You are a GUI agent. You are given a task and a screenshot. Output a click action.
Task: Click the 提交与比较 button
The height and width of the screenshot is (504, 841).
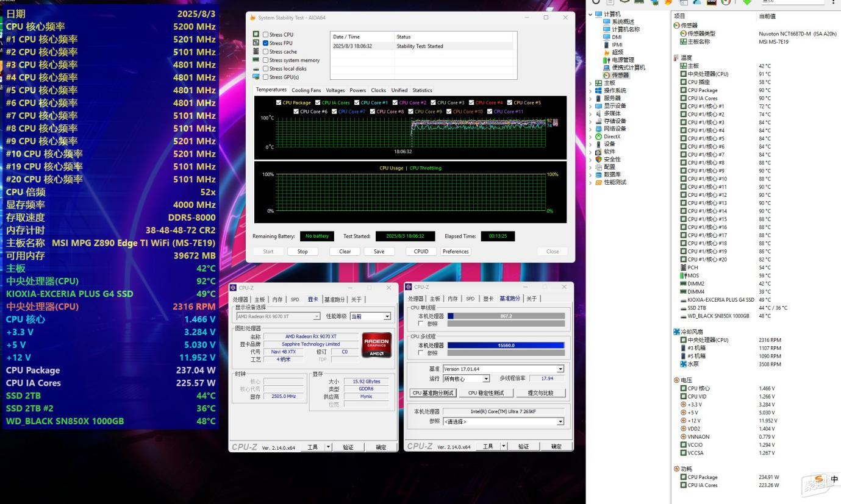pos(540,393)
